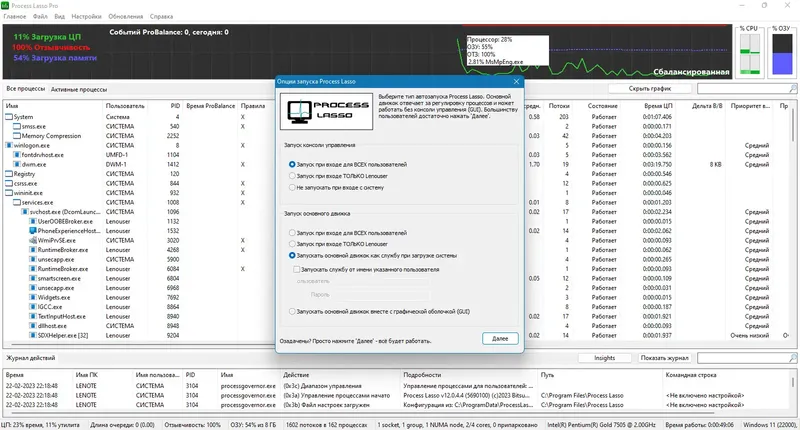Click the '(0x3b) Файл настроек загружен' log entry
This screenshot has width=800, height=430.
(327, 405)
